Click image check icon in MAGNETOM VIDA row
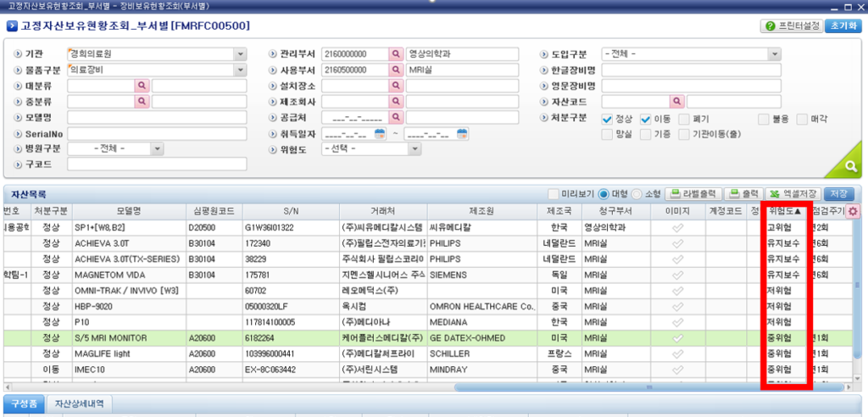This screenshot has width=868, height=417. [x=677, y=275]
